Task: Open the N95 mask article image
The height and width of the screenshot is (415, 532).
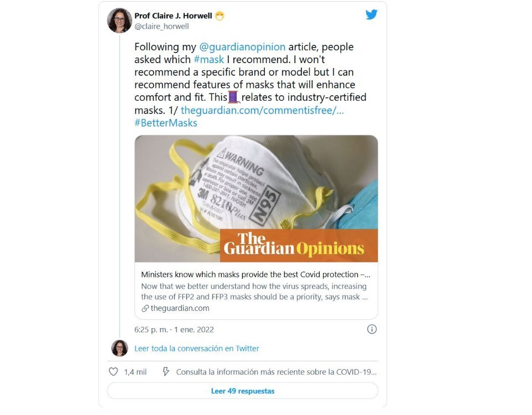Action: (256, 199)
